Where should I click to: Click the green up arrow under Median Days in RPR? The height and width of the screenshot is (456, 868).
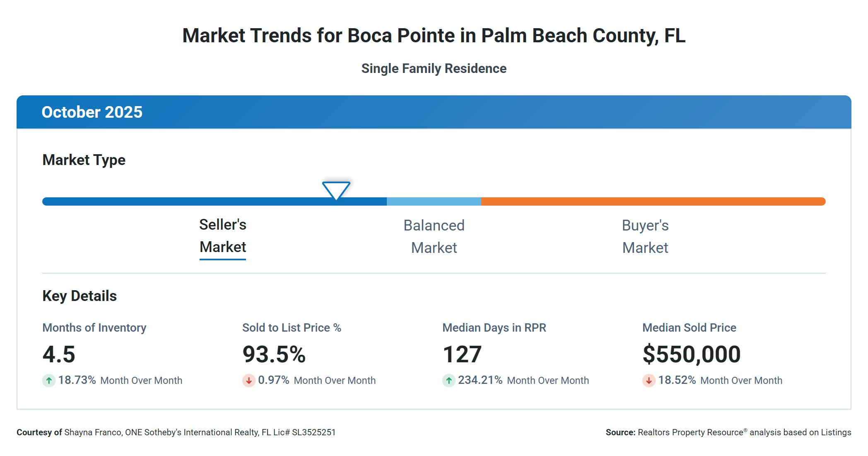pyautogui.click(x=449, y=381)
